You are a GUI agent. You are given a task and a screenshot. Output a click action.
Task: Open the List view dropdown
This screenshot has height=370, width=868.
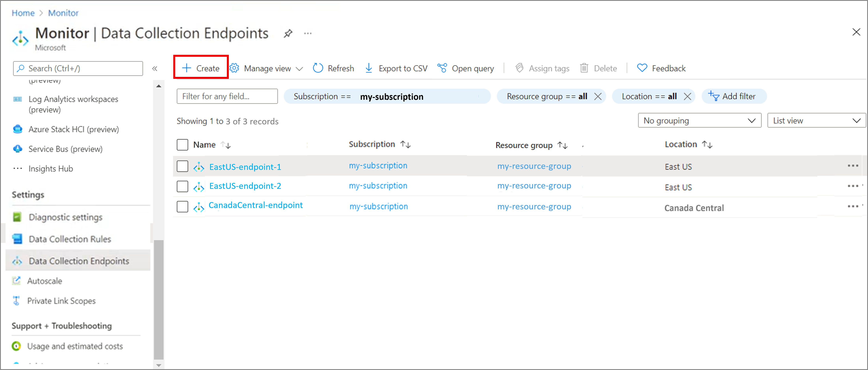(816, 121)
